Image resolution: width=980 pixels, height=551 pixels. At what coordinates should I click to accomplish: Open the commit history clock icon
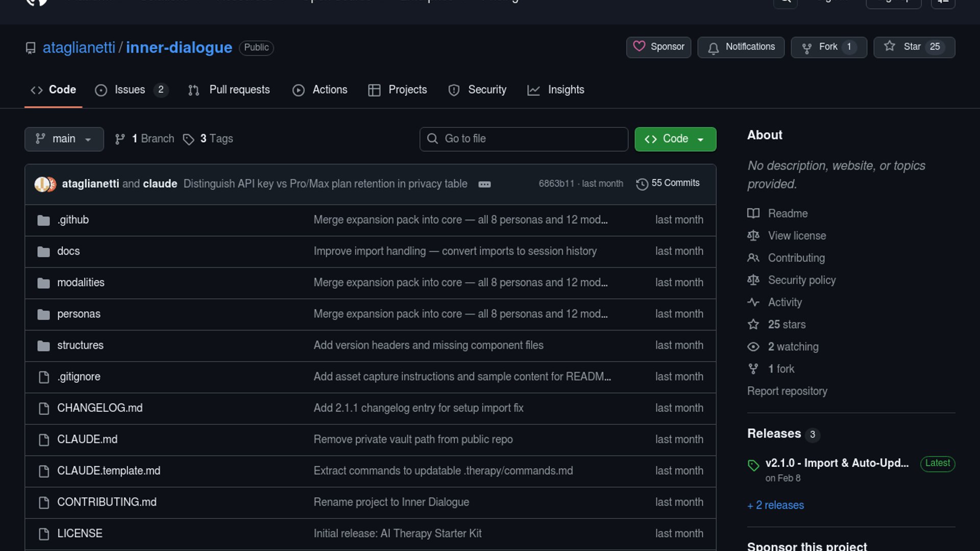coord(642,184)
